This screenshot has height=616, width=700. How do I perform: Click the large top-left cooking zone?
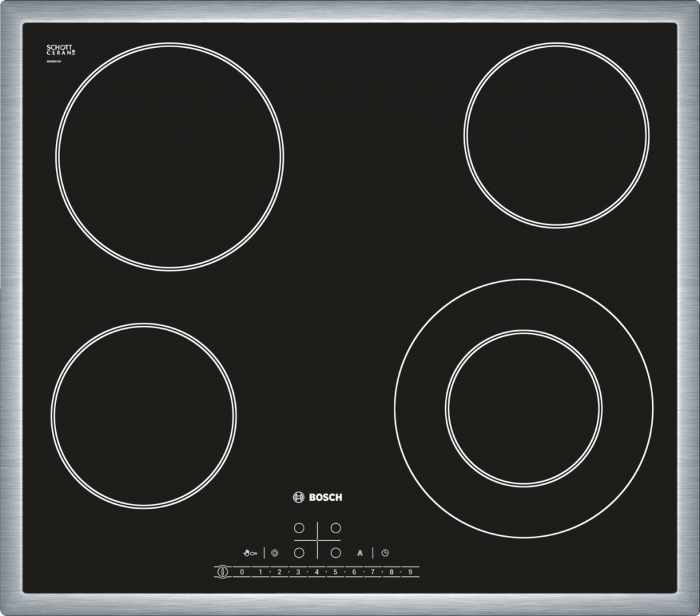click(170, 156)
